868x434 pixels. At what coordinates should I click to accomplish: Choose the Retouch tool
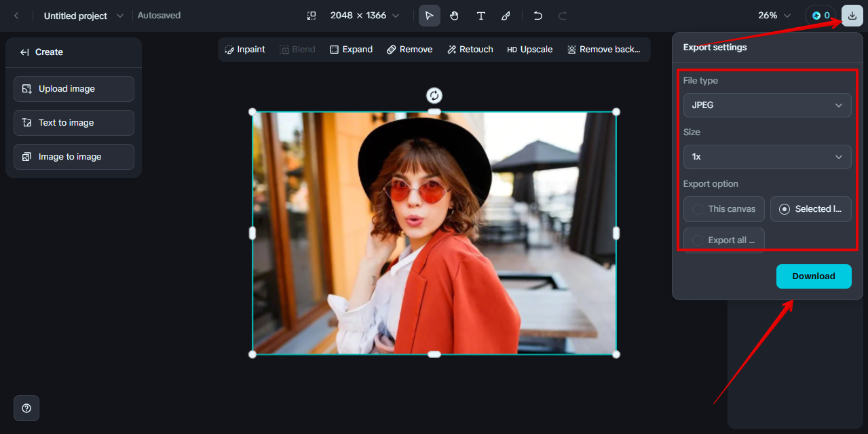[470, 50]
